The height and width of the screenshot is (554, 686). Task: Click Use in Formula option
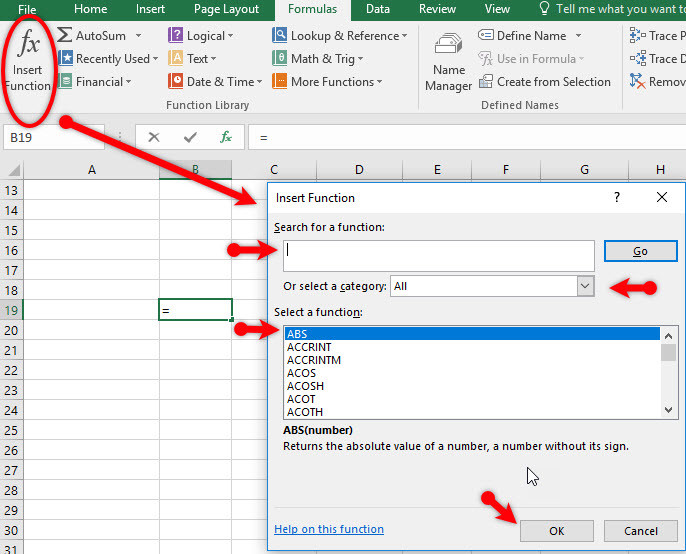[x=531, y=59]
